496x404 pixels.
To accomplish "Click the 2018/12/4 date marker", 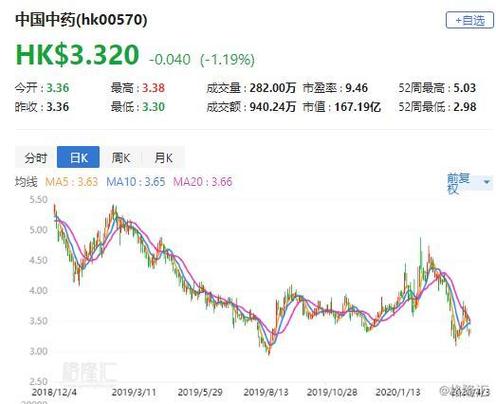I will [54, 392].
